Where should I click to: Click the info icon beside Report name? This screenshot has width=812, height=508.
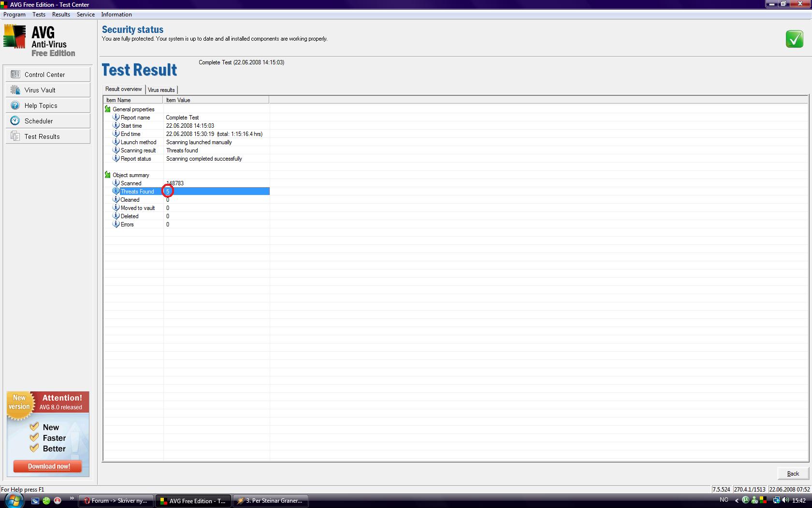116,117
